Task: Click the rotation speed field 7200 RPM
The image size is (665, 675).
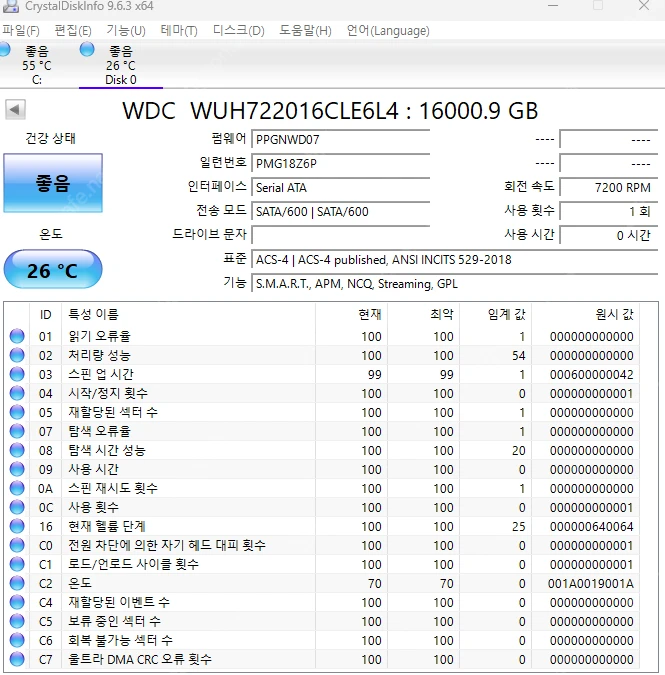Action: coord(609,188)
